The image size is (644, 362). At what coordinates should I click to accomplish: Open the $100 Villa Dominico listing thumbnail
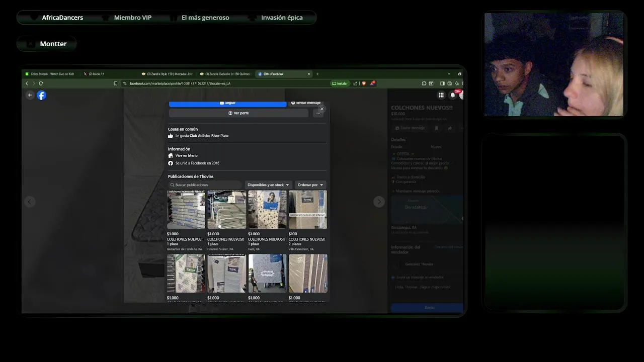click(308, 210)
